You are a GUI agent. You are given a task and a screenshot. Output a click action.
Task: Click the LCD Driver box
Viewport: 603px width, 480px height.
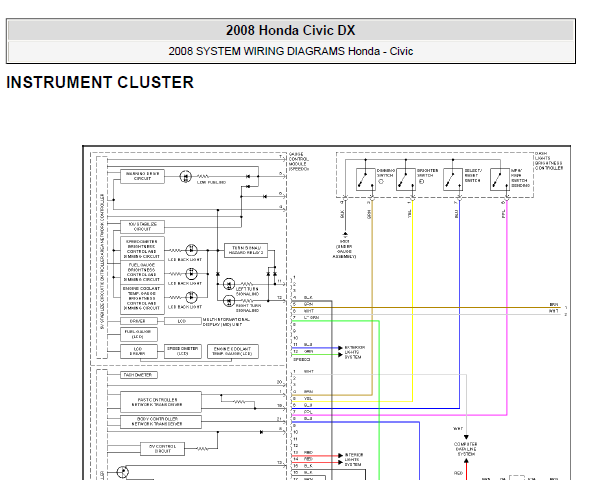click(138, 351)
